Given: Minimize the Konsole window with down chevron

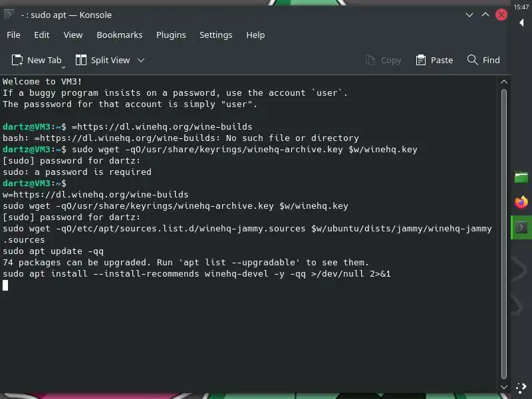Looking at the screenshot, I should point(469,15).
